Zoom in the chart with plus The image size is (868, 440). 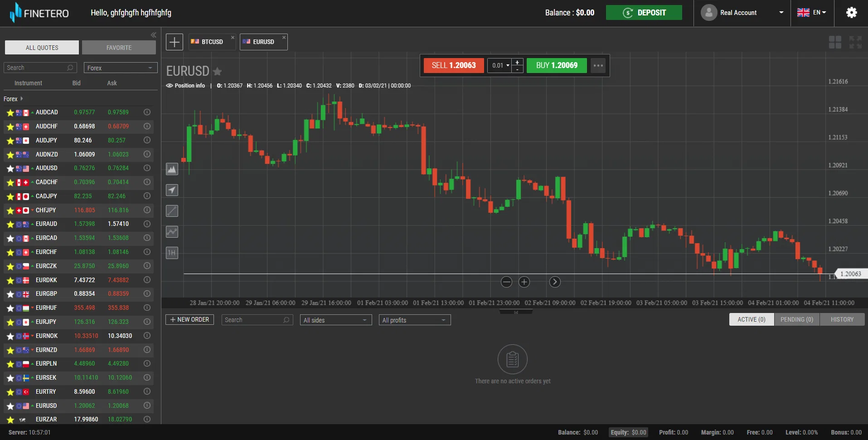point(524,282)
